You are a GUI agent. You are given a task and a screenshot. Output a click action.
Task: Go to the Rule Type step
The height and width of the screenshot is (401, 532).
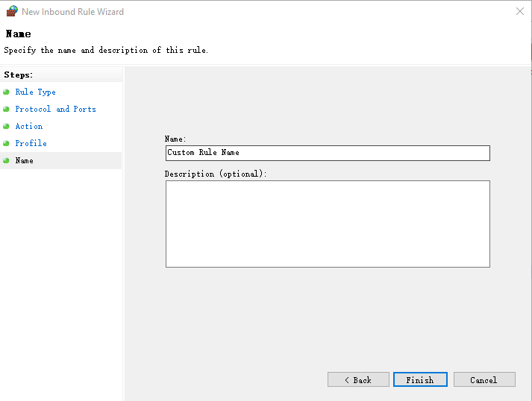(x=35, y=92)
